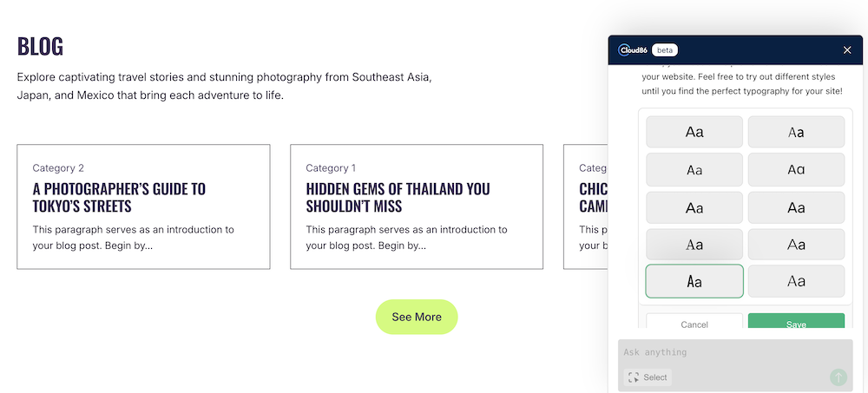Click the See More button

click(417, 317)
